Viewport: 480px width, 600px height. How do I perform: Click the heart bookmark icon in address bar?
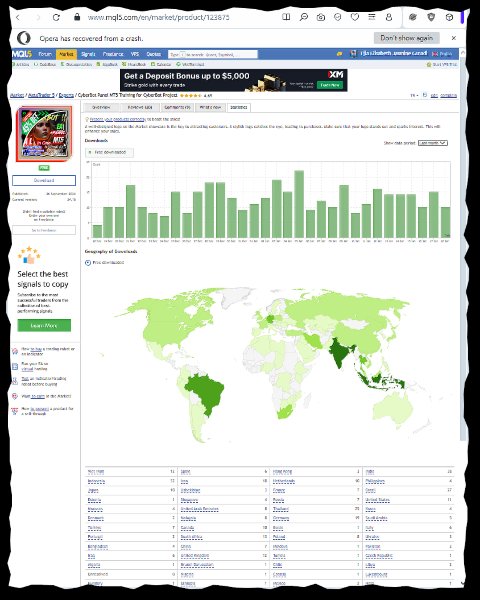(355, 17)
